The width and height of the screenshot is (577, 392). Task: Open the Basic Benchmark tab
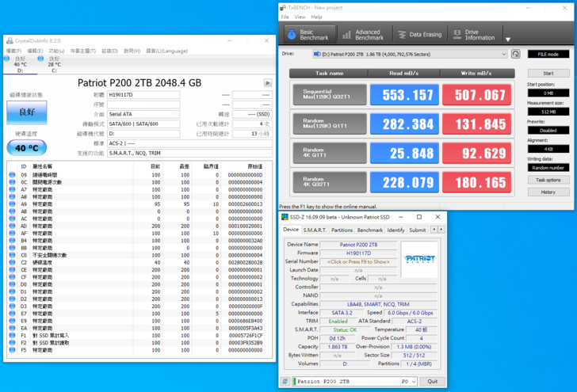coord(308,35)
